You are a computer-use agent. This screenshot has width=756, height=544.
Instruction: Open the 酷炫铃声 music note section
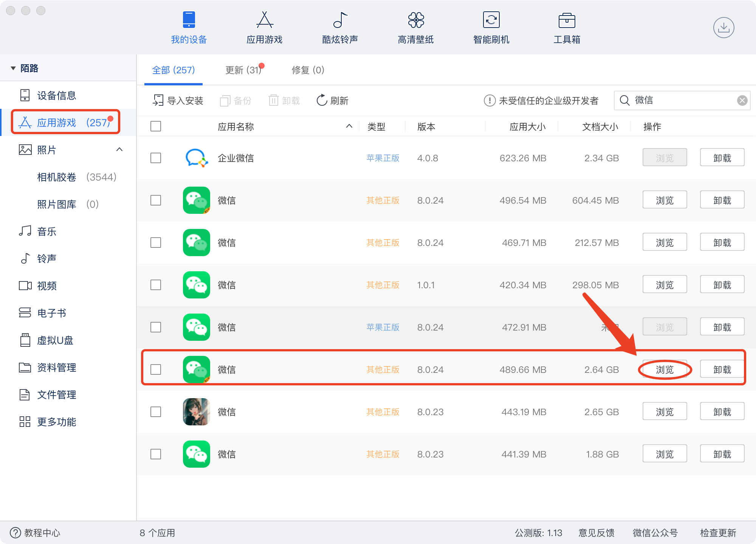point(340,28)
